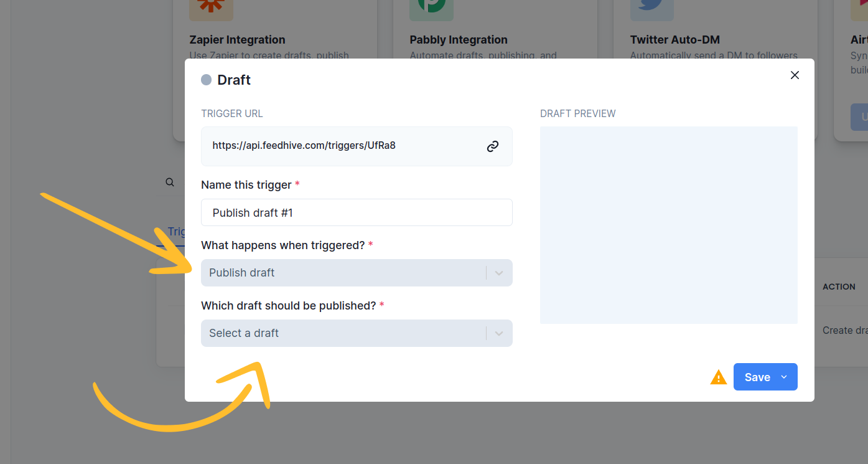Viewport: 868px width, 464px height.
Task: Click the ACTION column header
Action: click(839, 286)
